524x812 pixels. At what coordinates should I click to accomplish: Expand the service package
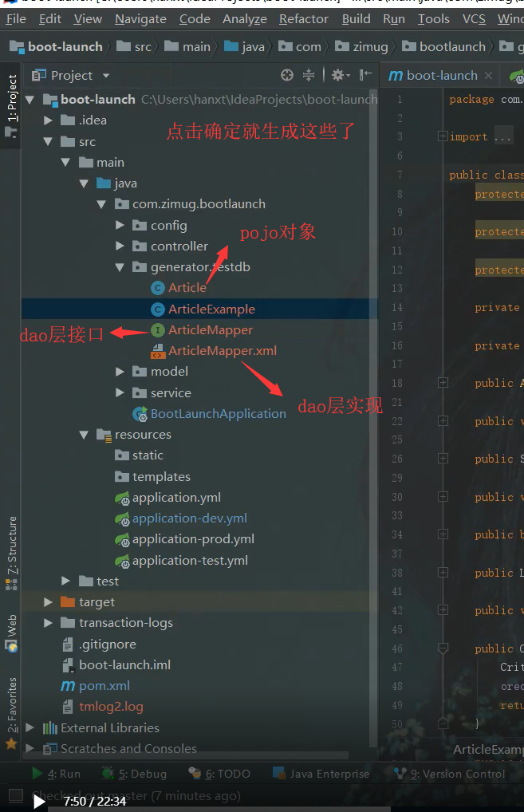coord(120,392)
